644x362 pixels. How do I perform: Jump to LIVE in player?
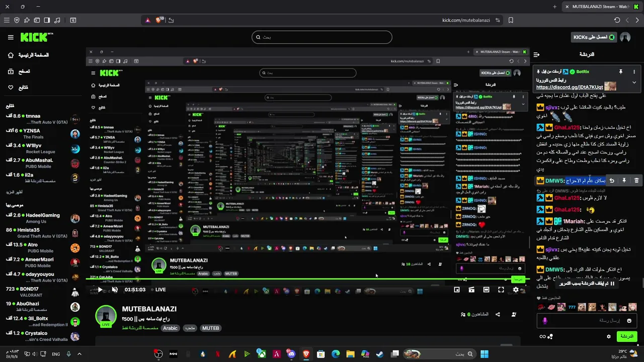(160, 290)
